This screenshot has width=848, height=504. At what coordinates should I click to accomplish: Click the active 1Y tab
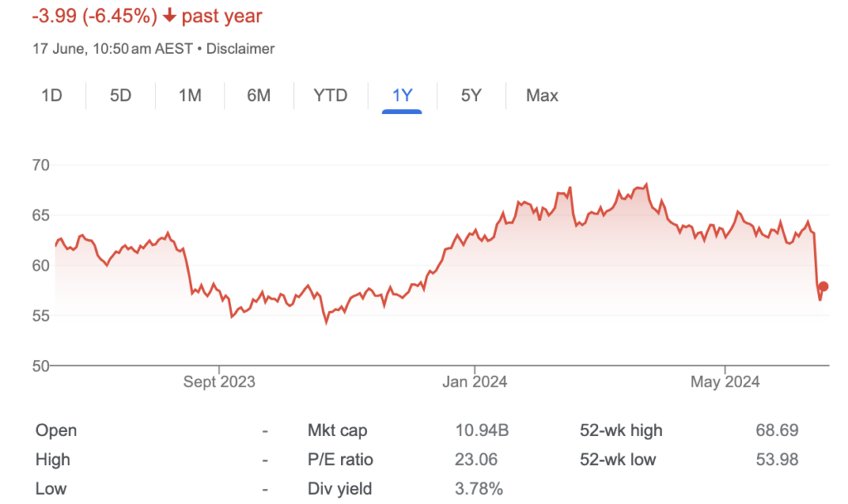(402, 96)
